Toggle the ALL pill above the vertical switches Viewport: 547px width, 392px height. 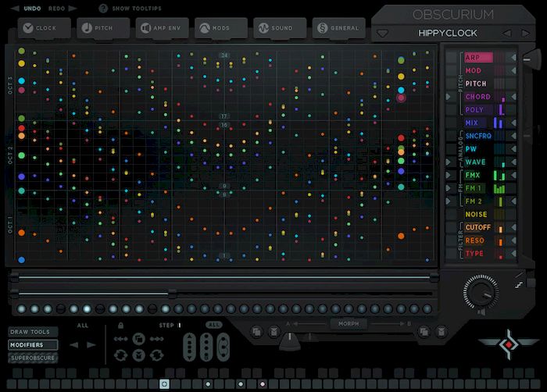pyautogui.click(x=213, y=325)
